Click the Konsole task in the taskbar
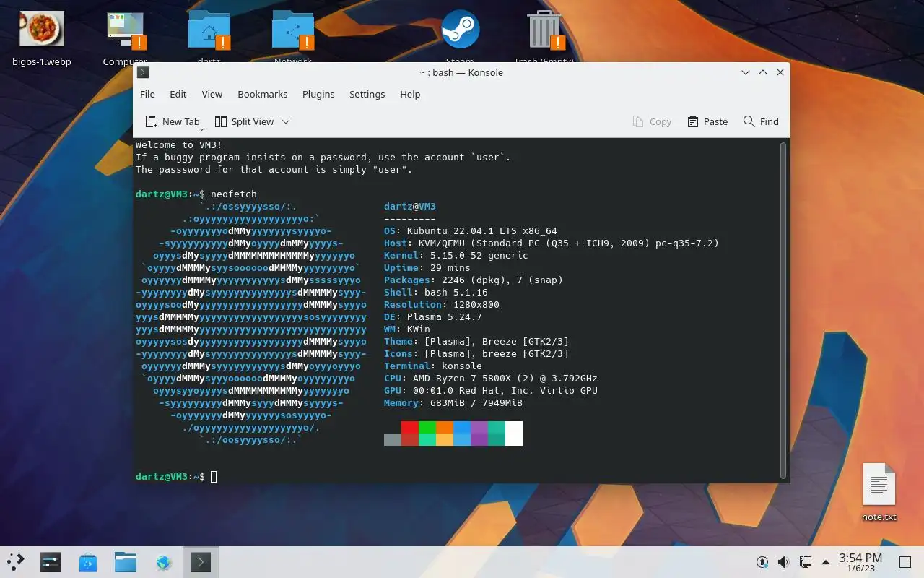The height and width of the screenshot is (578, 924). point(201,562)
